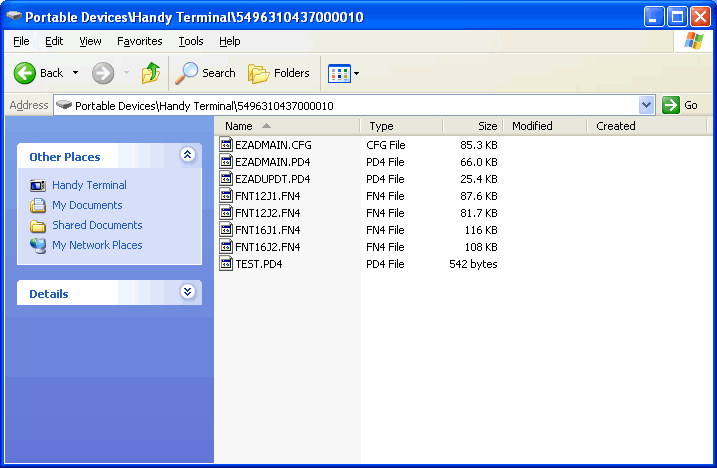Screen dimensions: 717x468
Task: Open My Documents link
Action: (x=87, y=205)
